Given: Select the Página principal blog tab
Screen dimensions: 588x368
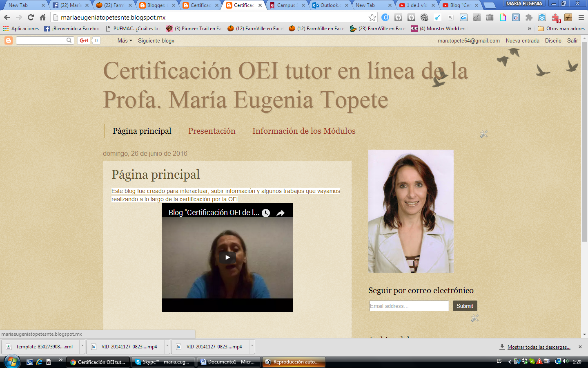Looking at the screenshot, I should [x=142, y=131].
